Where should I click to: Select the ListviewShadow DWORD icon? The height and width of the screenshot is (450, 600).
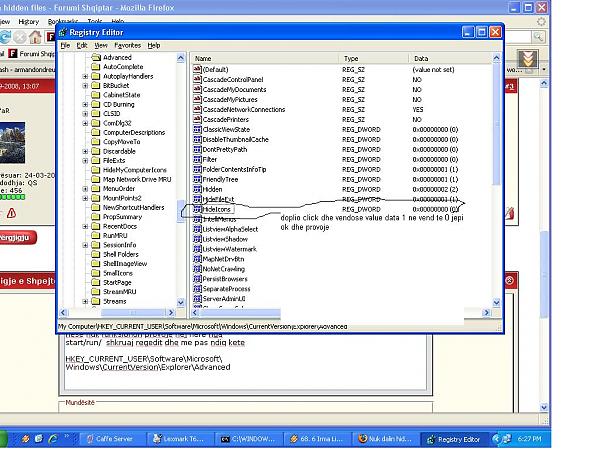pos(197,239)
